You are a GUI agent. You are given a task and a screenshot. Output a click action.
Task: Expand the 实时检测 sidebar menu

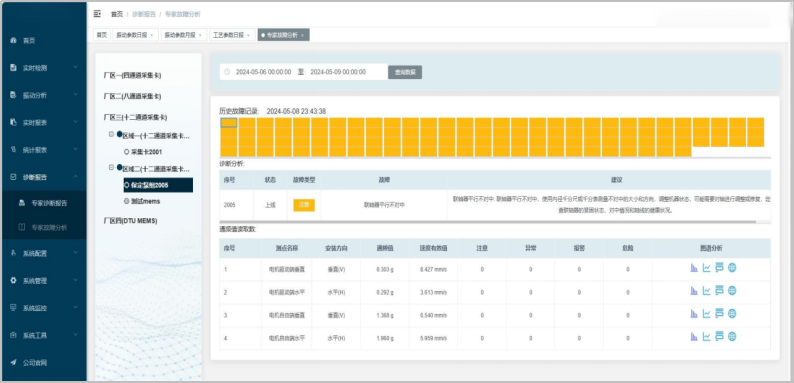[44, 68]
